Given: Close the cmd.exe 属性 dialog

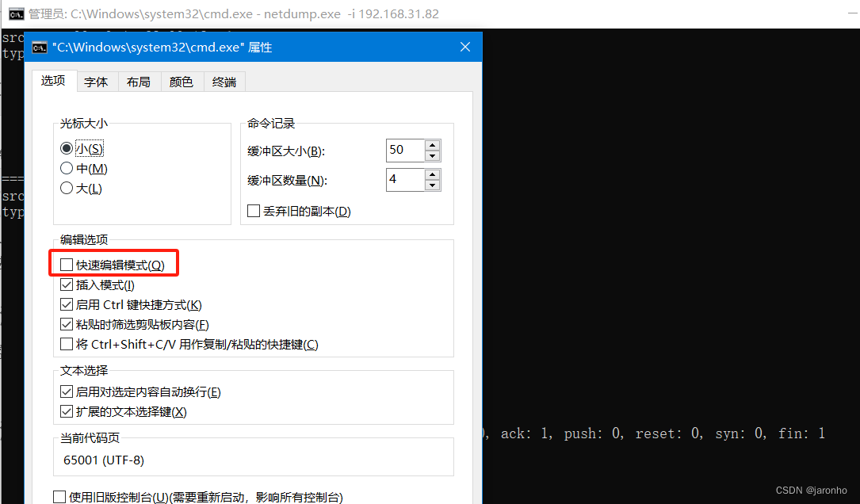Looking at the screenshot, I should 465,48.
